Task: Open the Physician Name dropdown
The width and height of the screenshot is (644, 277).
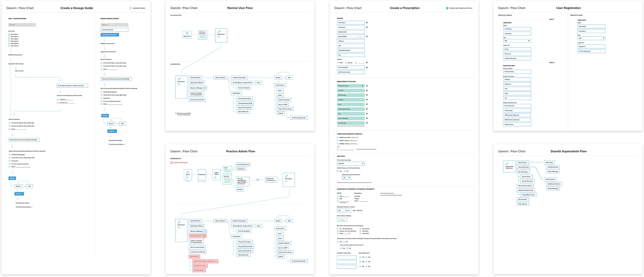Action: (351, 86)
